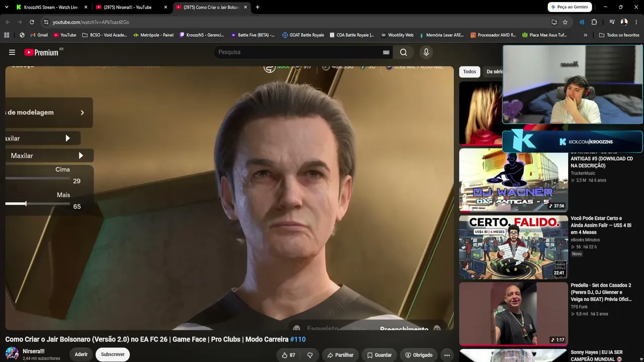Open the on-screen keyboard in search

pyautogui.click(x=386, y=52)
